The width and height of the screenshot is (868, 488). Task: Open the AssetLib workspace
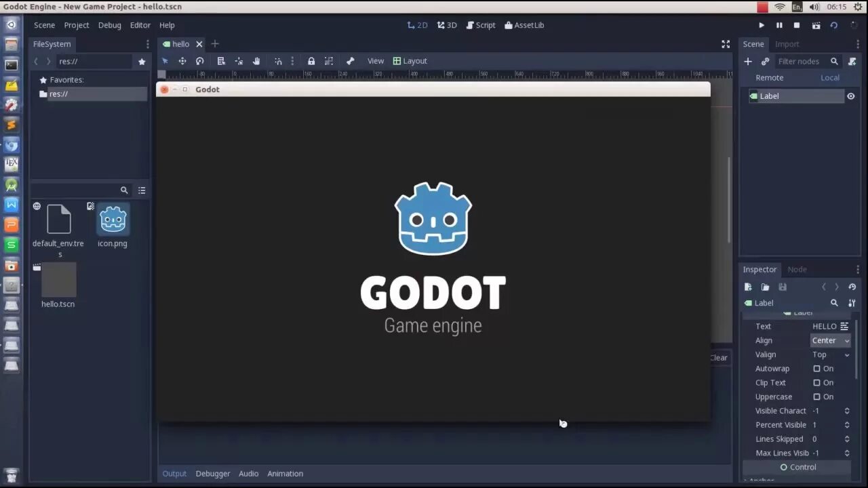[x=524, y=25]
